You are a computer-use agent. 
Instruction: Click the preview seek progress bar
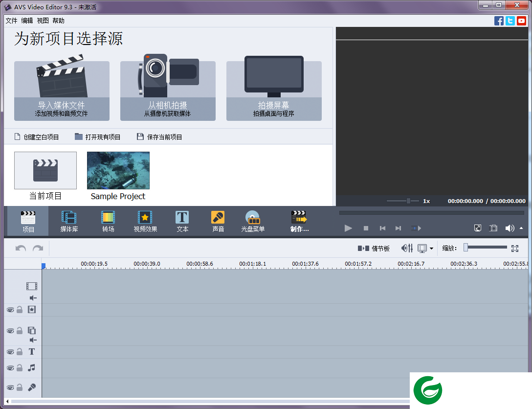point(432,213)
